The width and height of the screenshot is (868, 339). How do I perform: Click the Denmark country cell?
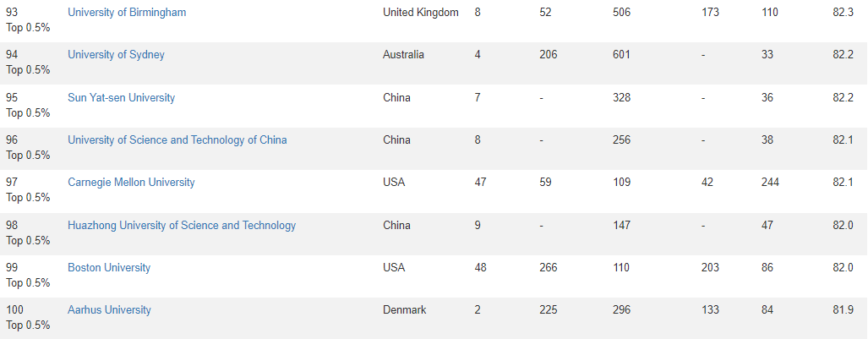click(405, 310)
